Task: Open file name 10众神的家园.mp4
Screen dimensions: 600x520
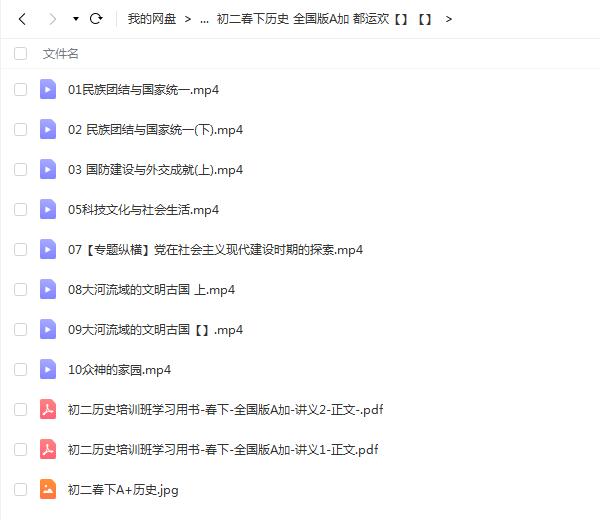Action: click(119, 370)
